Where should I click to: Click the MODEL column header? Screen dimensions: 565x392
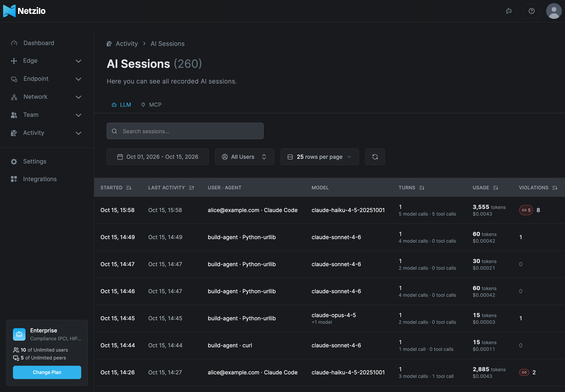[320, 188]
